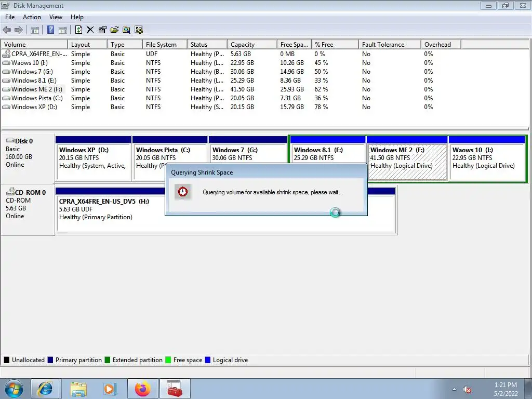Sort by the Status column header
The width and height of the screenshot is (532, 399).
click(207, 45)
